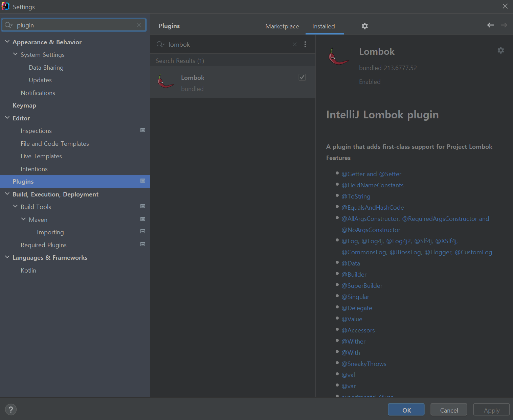Open the @Value link
The image size is (513, 420).
pos(352,319)
